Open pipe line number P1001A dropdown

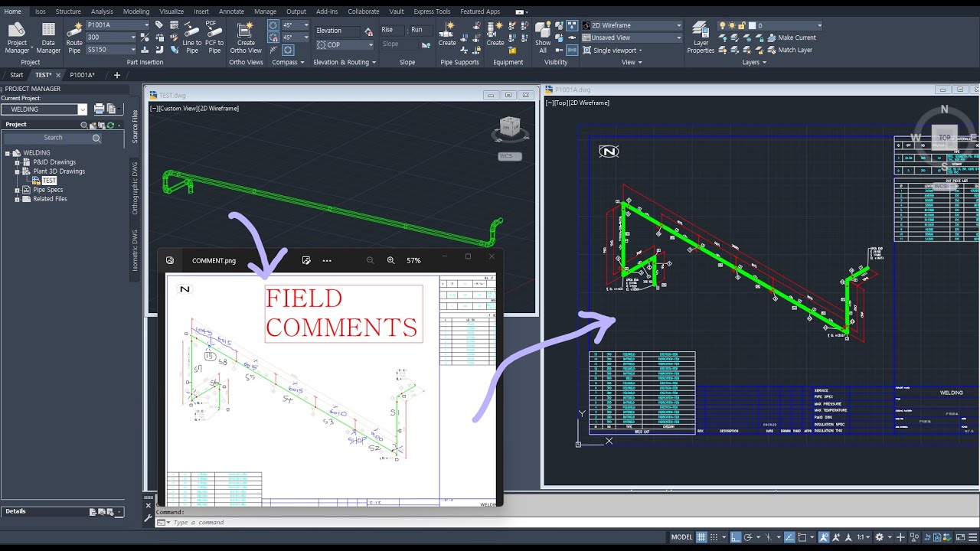[x=117, y=25]
